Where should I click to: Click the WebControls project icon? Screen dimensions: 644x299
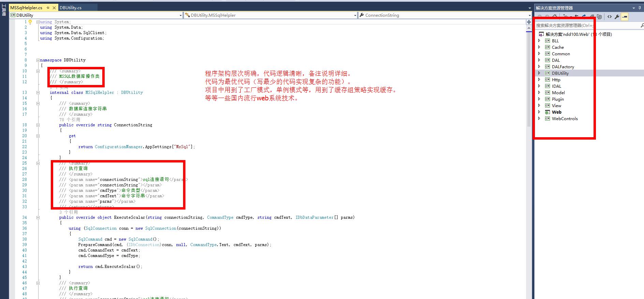click(x=548, y=118)
